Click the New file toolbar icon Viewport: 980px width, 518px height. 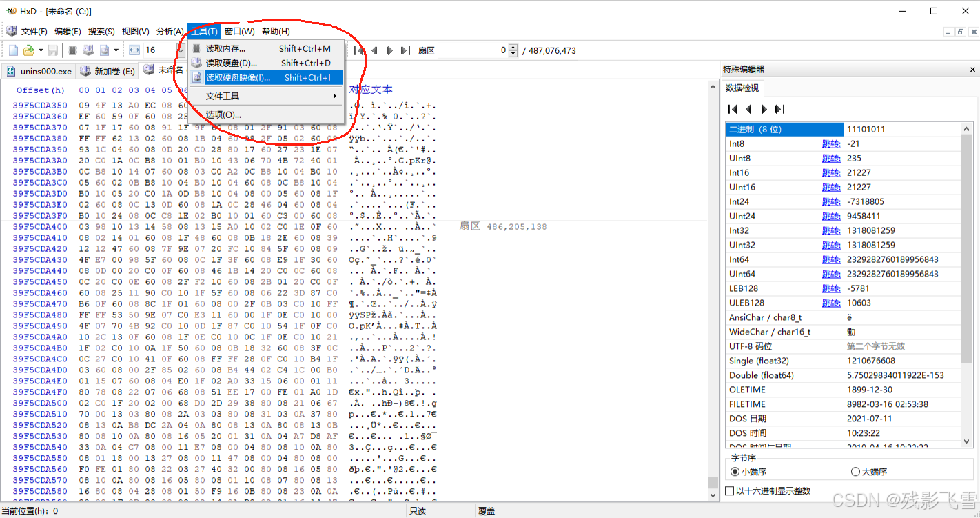point(13,50)
